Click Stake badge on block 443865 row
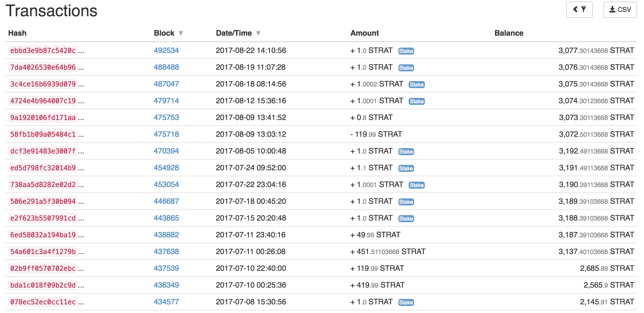 pos(406,219)
